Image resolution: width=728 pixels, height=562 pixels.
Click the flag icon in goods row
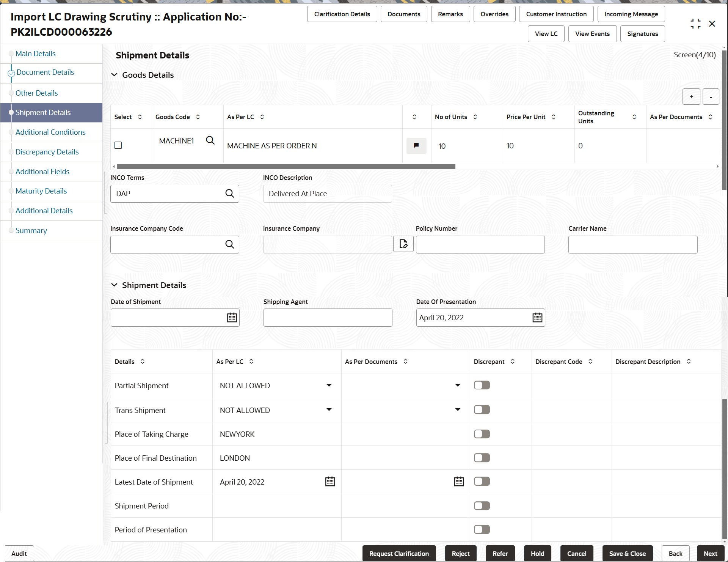click(x=416, y=146)
